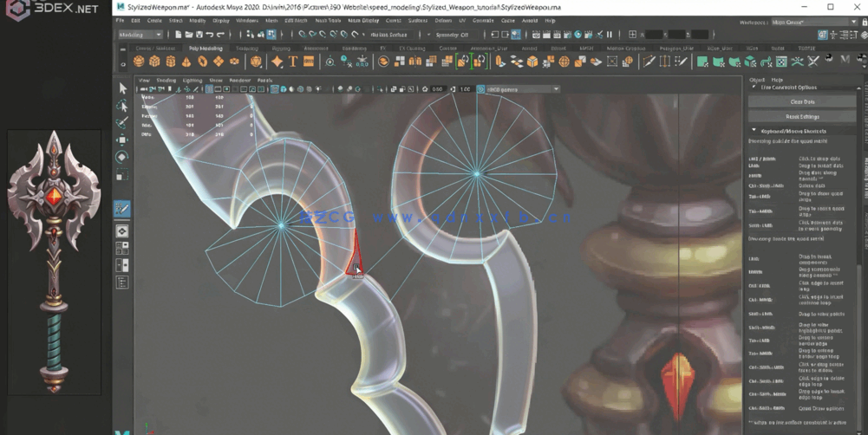Toggle smooth shade all in viewport bar

click(x=284, y=89)
